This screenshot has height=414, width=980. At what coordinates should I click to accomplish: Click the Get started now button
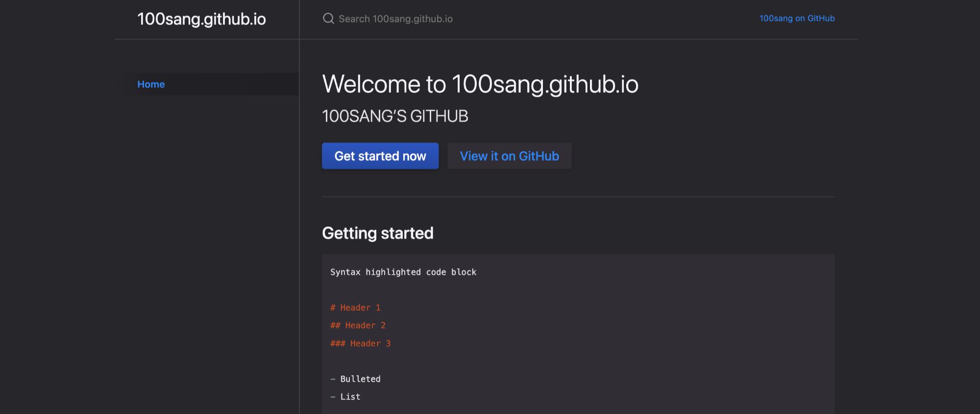click(380, 156)
